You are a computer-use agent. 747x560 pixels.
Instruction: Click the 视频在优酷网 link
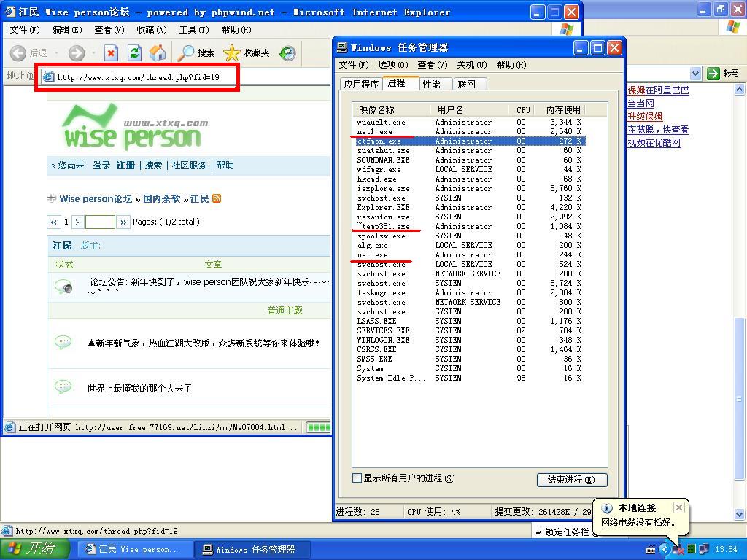(654, 142)
